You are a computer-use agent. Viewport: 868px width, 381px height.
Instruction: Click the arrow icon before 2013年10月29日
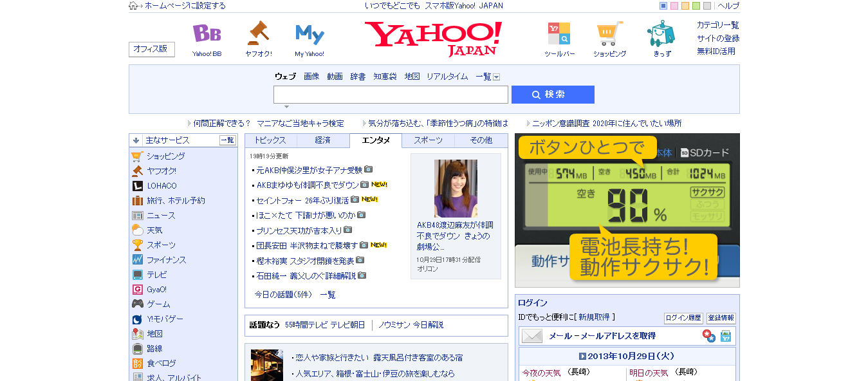pos(582,356)
